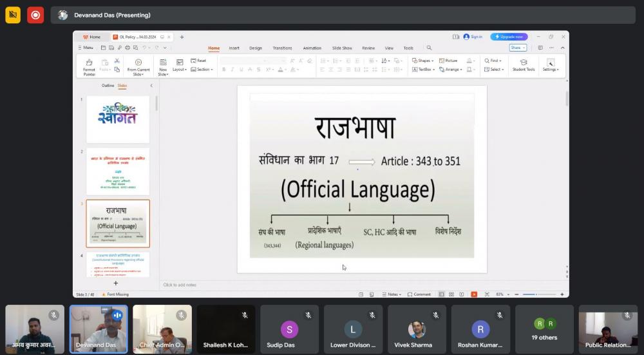Select the slide 1 thumbnail
Screen dimensions: 644x355
[x=118, y=119]
